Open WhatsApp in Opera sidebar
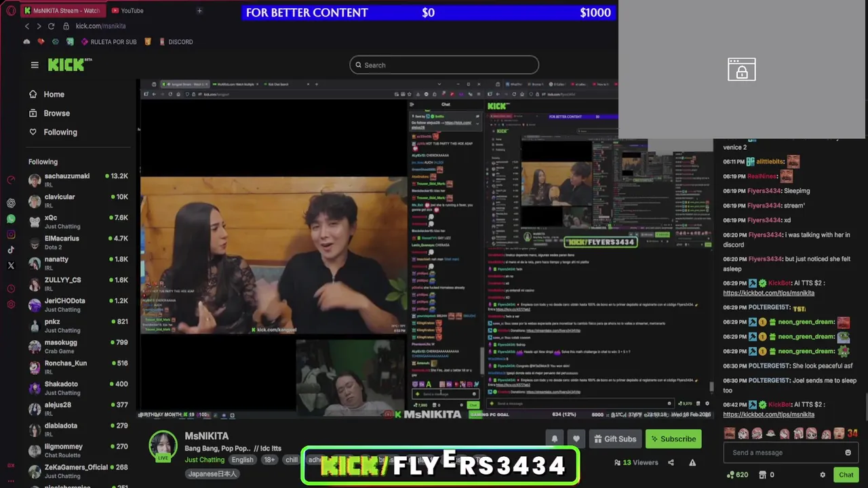This screenshot has width=868, height=488. (x=11, y=218)
